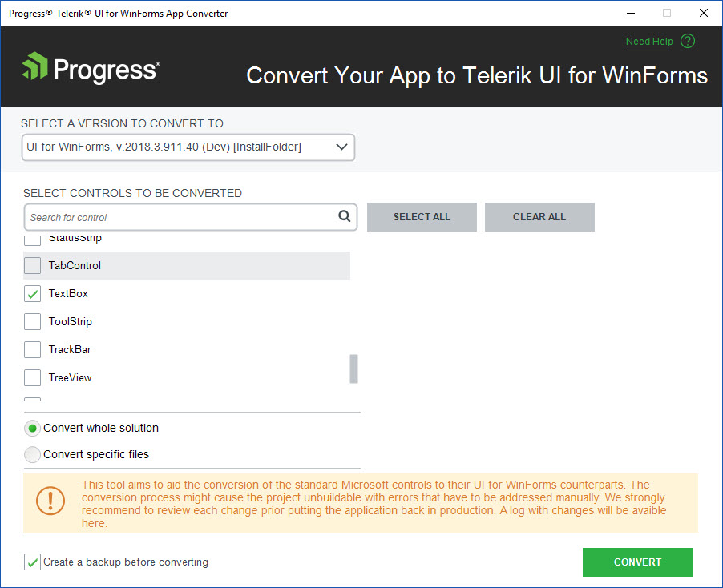Uncheck the TextBox control checkbox

click(x=33, y=294)
